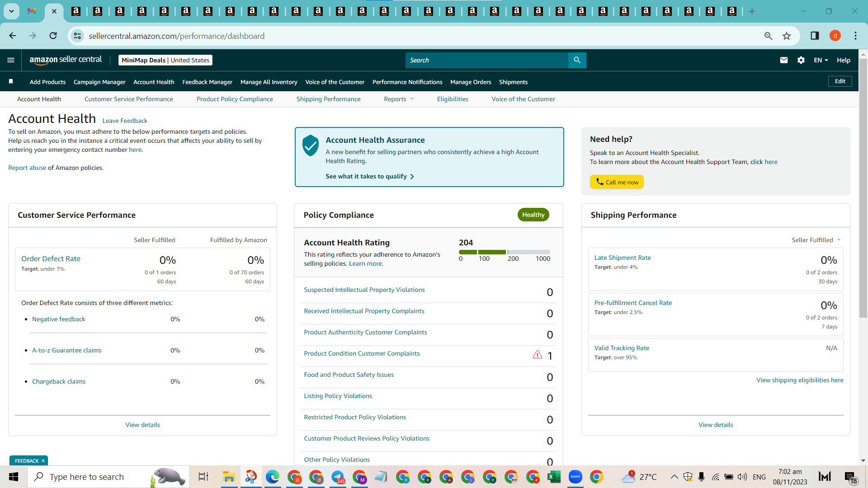The width and height of the screenshot is (868, 488).
Task: Open the Chrome side panel
Action: click(815, 36)
